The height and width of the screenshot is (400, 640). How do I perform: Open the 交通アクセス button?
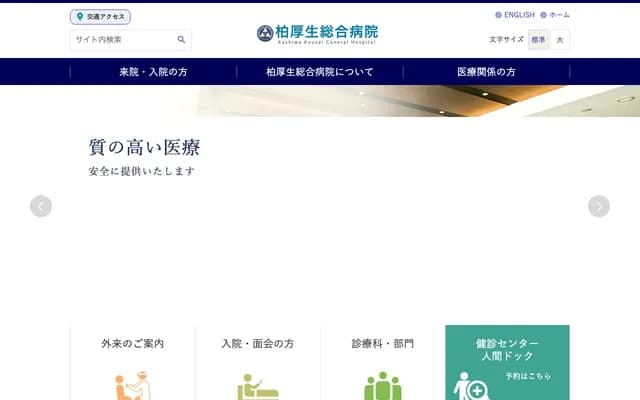coord(100,17)
